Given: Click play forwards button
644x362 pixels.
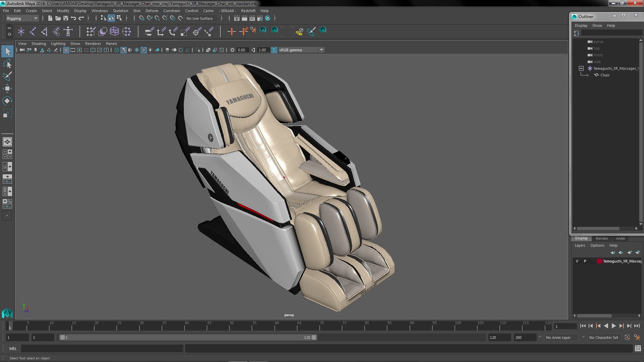Looking at the screenshot, I should pyautogui.click(x=613, y=326).
